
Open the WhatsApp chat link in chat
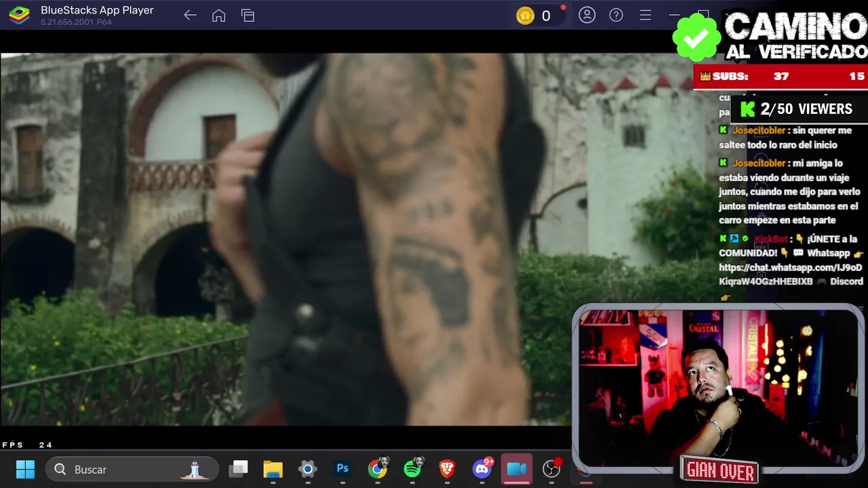(791, 274)
